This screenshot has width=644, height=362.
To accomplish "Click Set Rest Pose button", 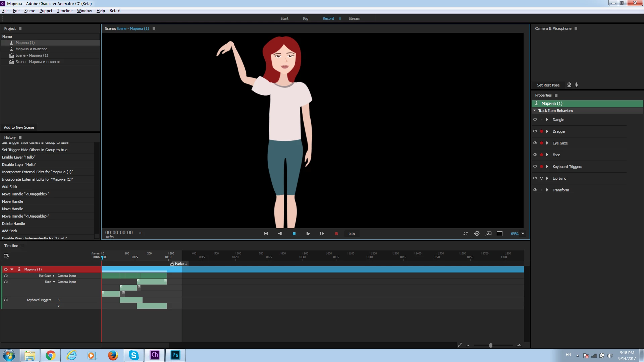I will coord(548,85).
